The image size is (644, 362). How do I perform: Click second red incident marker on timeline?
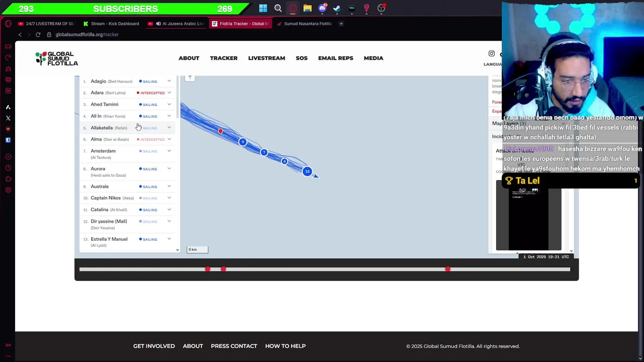pyautogui.click(x=223, y=269)
